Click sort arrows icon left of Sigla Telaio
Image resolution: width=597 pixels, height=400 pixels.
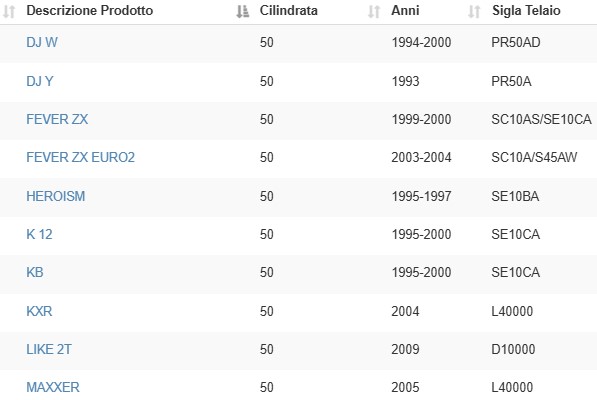[474, 11]
